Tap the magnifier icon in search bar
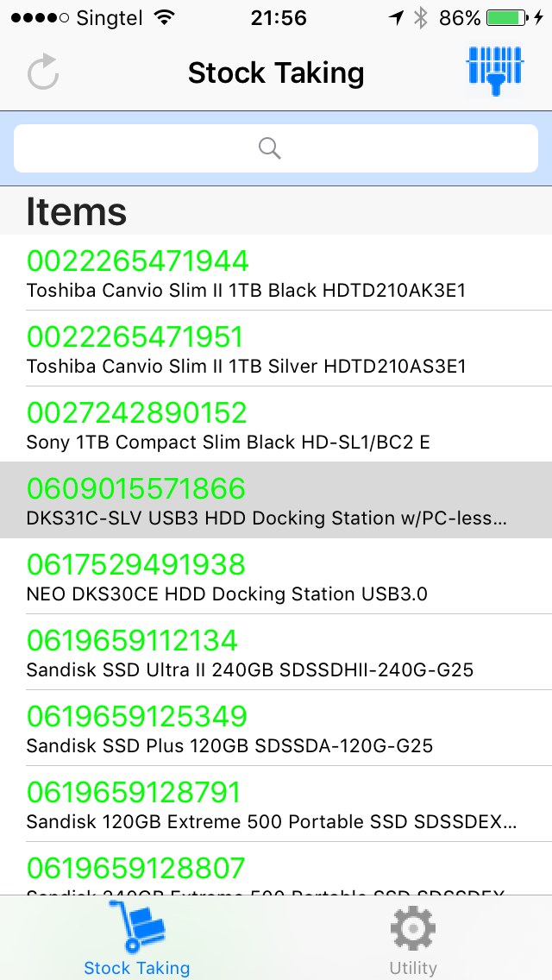Viewport: 552px width, 980px height. [x=270, y=148]
